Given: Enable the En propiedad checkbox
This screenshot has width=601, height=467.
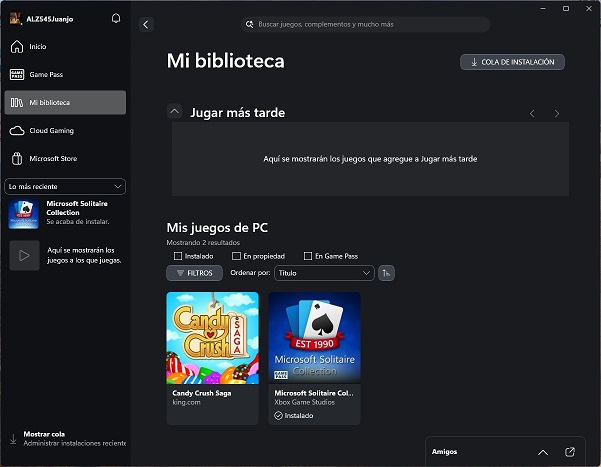Looking at the screenshot, I should (236, 256).
